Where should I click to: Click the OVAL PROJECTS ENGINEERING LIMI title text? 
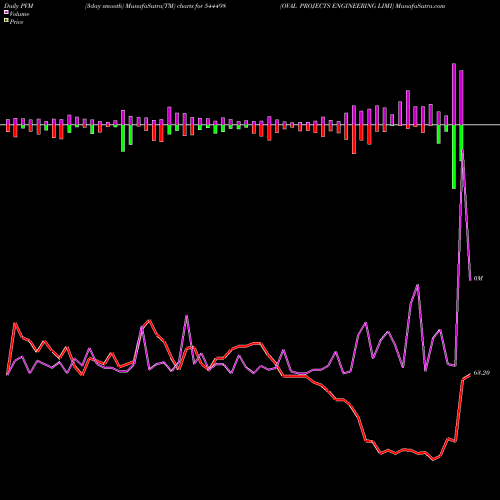pos(336,6)
